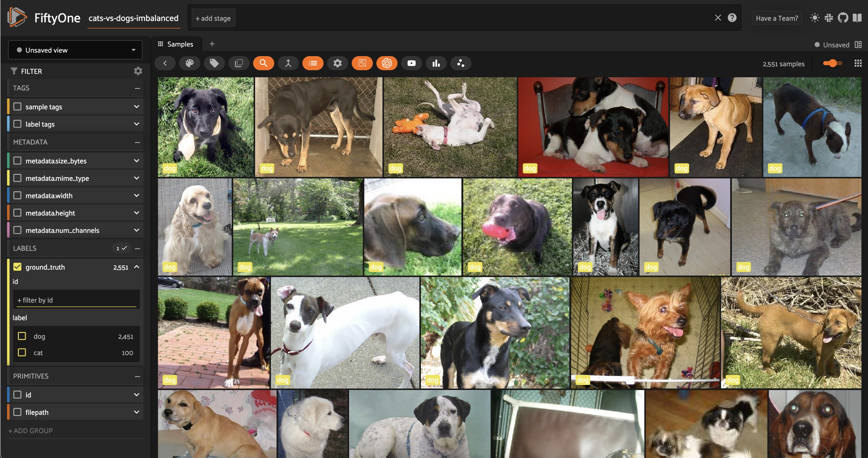Click + ADD GROUP link
Viewport: 868px width, 458px height.
[x=30, y=430]
